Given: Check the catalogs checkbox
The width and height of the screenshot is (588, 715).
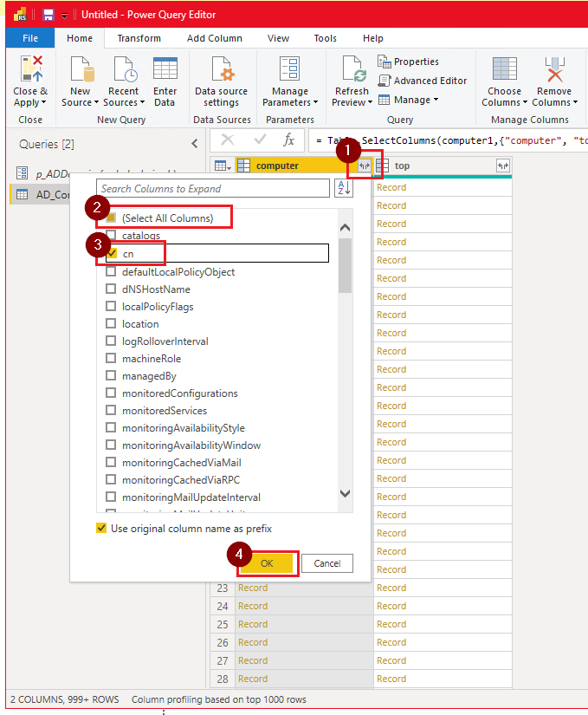Looking at the screenshot, I should point(111,235).
